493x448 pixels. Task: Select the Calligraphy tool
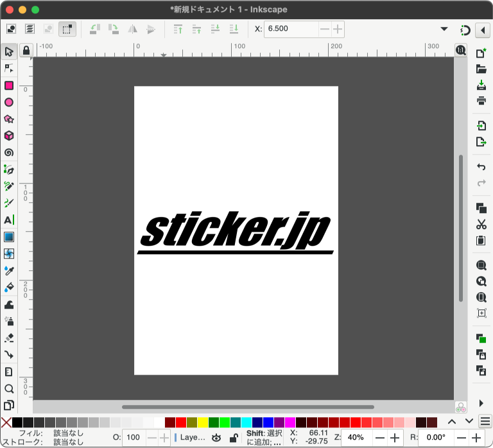coord(9,203)
